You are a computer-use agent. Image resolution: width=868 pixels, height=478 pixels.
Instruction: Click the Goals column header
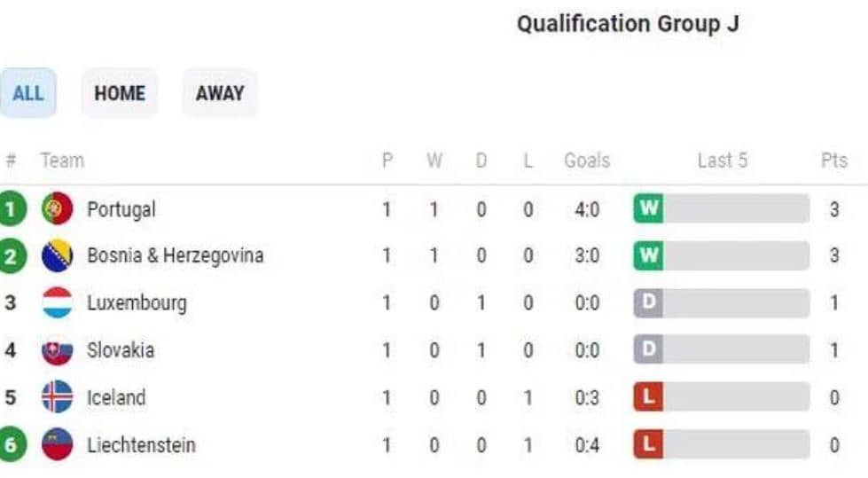587,161
